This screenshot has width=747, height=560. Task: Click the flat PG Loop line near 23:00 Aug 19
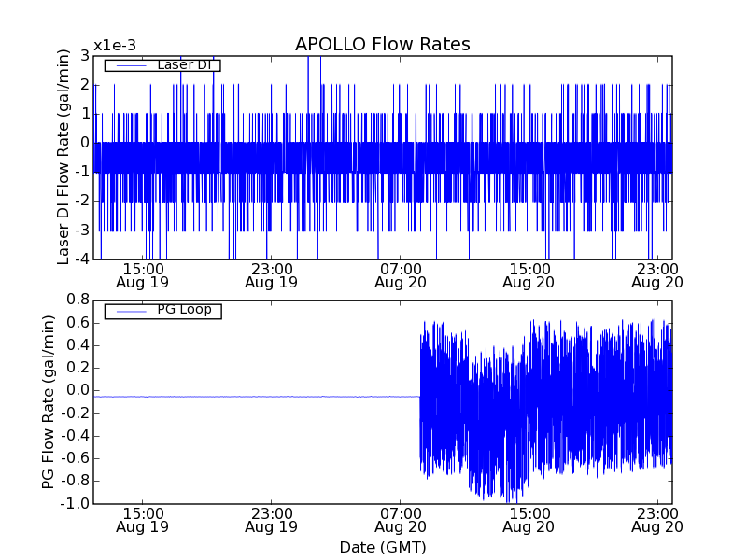click(x=271, y=397)
